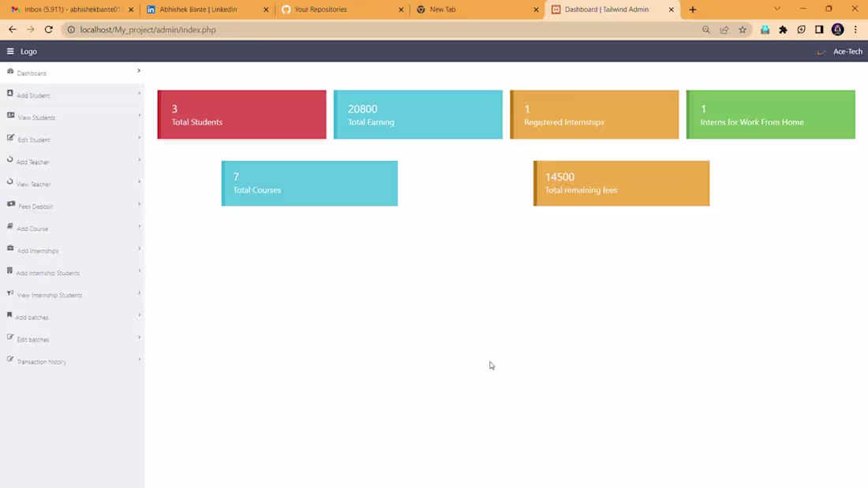This screenshot has width=868, height=488.
Task: Click the View Teacher sidebar icon
Action: click(x=10, y=181)
